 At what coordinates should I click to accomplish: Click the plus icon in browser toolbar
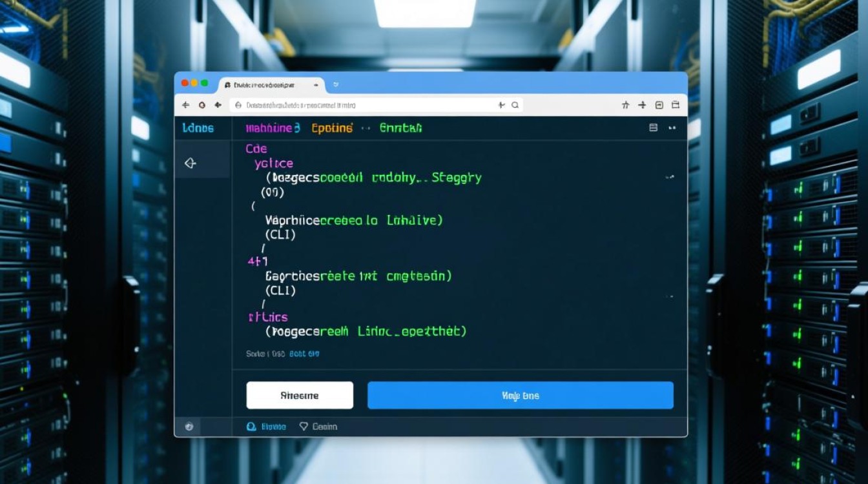tap(642, 105)
